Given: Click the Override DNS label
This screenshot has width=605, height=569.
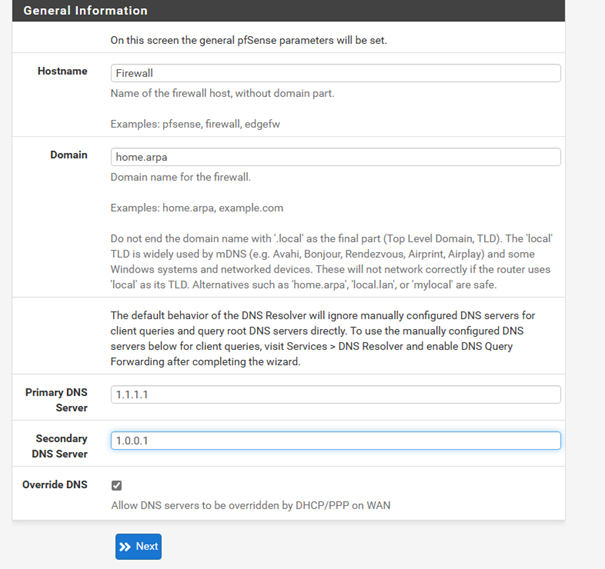Looking at the screenshot, I should [x=55, y=485].
